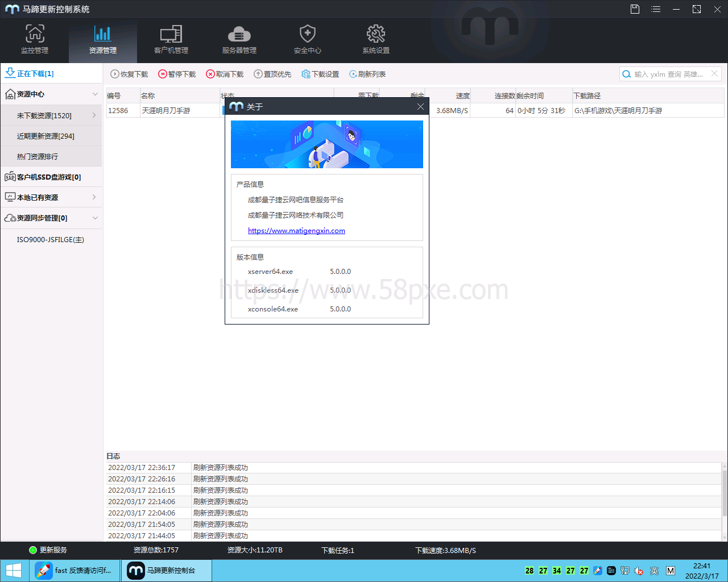The height and width of the screenshot is (582, 728).
Task: Select 客户机SSD盘游戏[0]
Action: pyautogui.click(x=51, y=177)
